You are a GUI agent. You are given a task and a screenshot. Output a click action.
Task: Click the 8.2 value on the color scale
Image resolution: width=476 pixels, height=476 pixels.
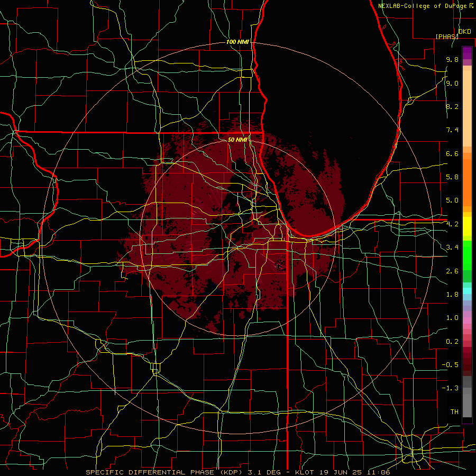click(452, 106)
